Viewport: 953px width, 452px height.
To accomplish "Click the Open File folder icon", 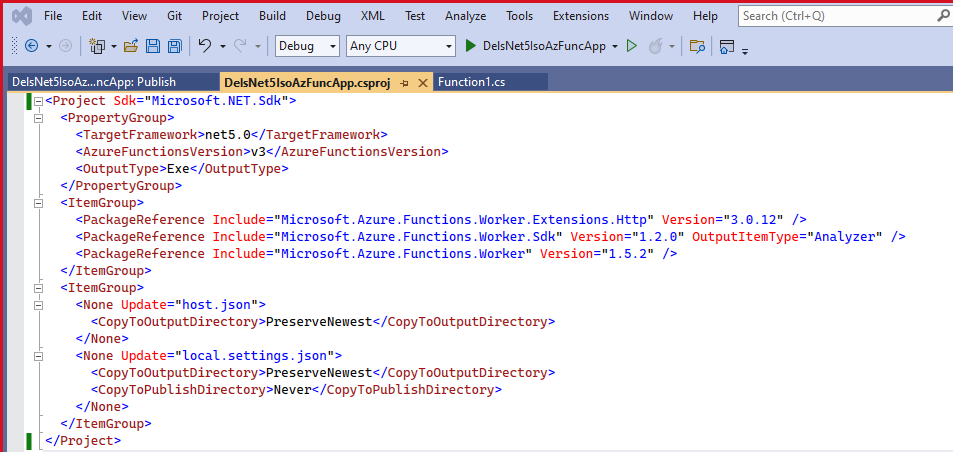I will point(131,46).
